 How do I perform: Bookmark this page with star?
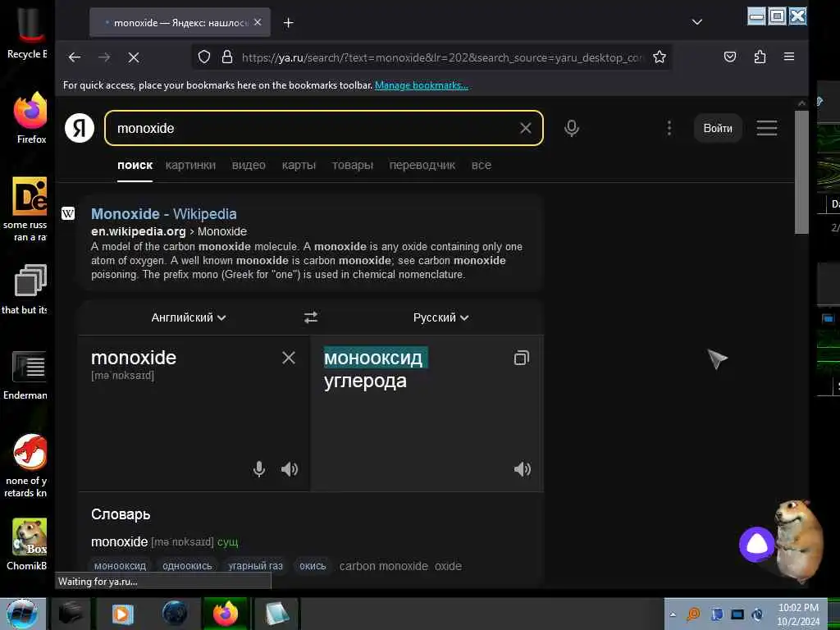pyautogui.click(x=660, y=57)
